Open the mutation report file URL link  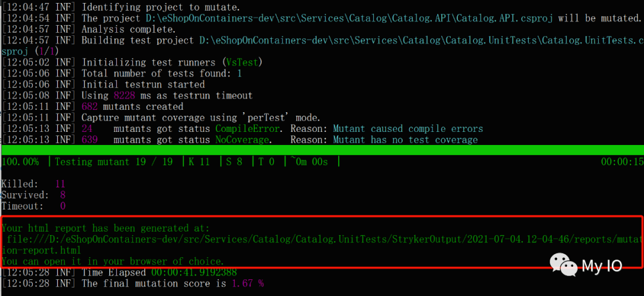pos(323,244)
